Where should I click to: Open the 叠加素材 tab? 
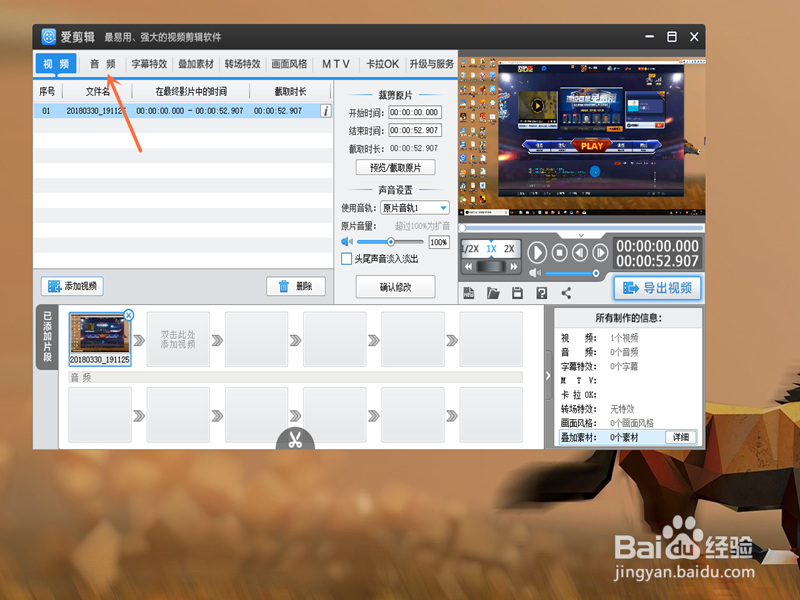[x=196, y=64]
